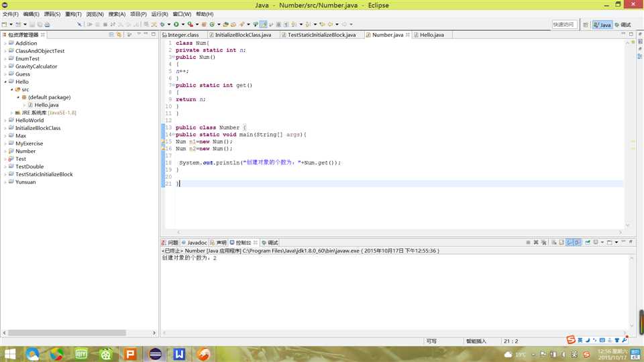644x362 pixels.
Task: Toggle Link with Editor in Package Explorer
Action: coord(119,34)
